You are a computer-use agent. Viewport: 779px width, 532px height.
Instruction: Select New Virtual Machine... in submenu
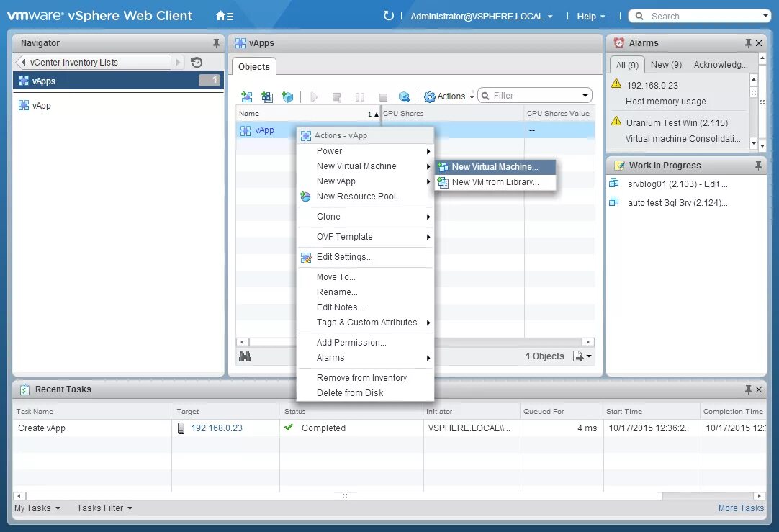tap(495, 167)
